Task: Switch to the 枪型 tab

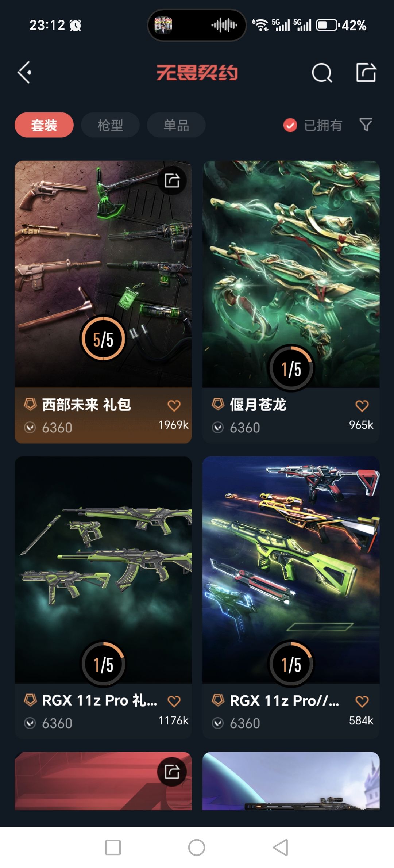Action: [110, 125]
